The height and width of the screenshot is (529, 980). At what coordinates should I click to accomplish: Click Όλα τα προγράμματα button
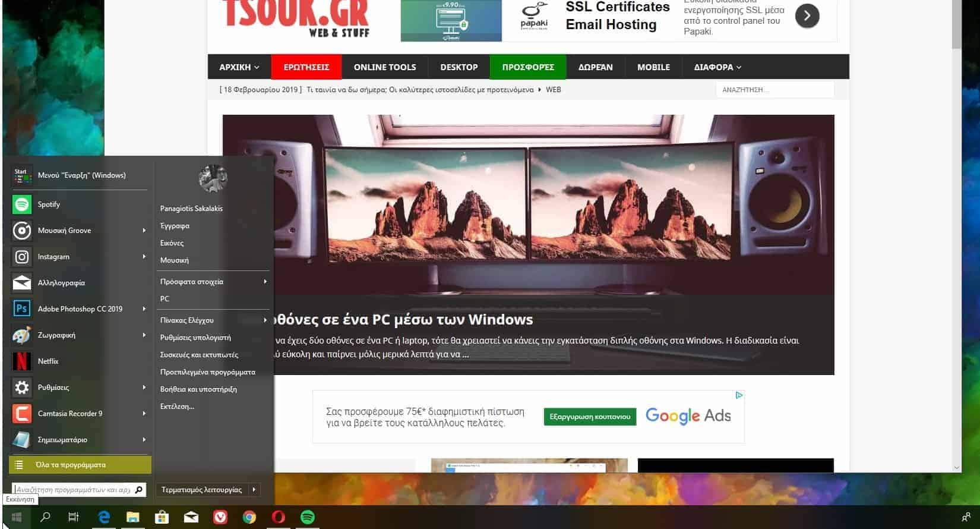(x=80, y=465)
